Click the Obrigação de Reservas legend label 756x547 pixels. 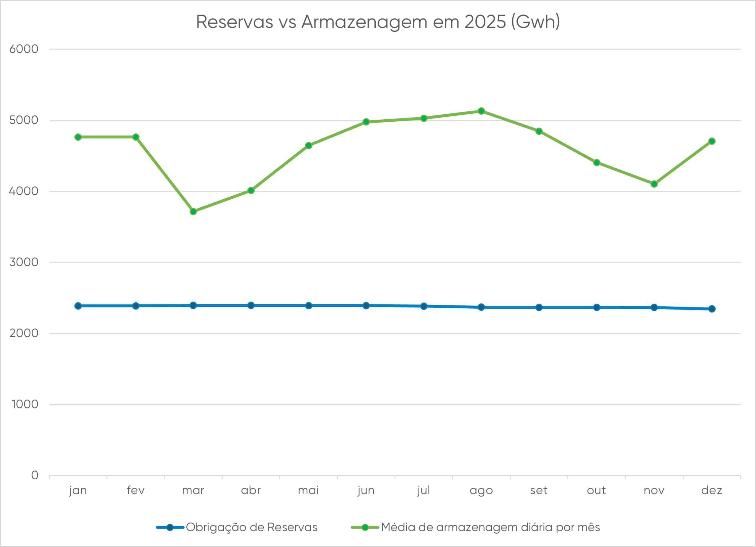click(251, 527)
